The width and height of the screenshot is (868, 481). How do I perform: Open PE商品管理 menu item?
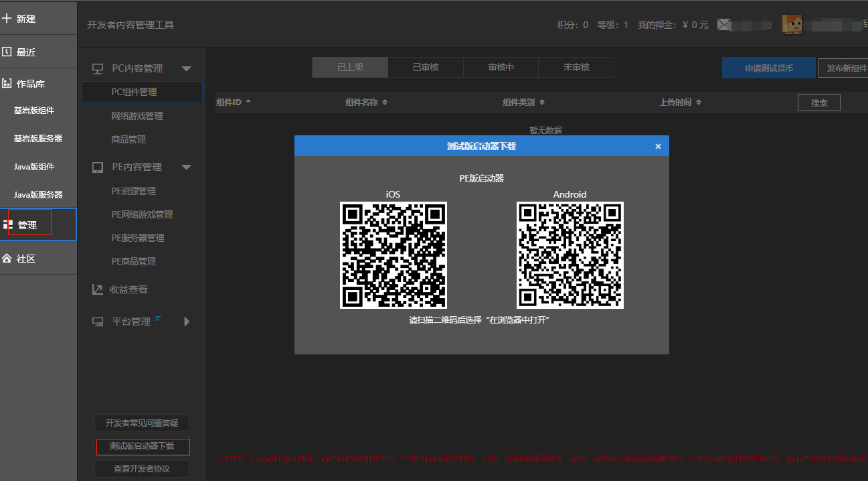(134, 261)
